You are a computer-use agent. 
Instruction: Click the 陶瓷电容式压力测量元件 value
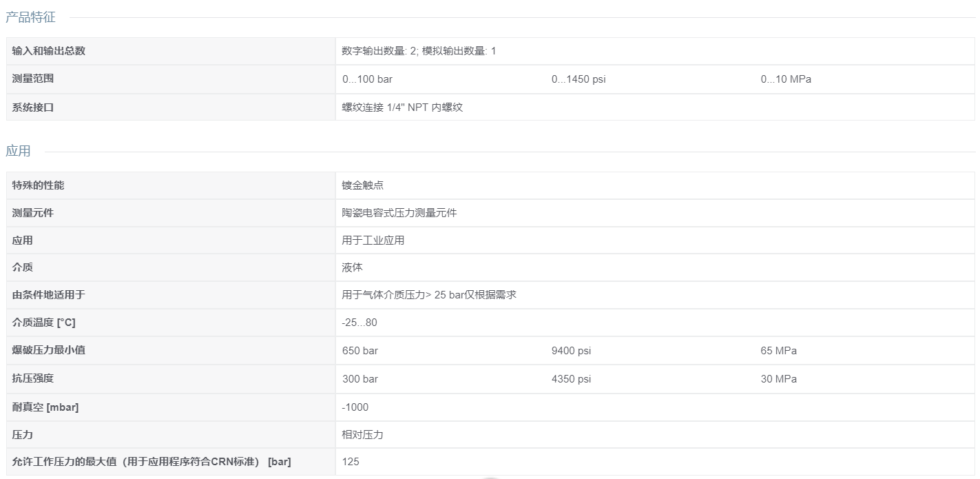click(399, 213)
